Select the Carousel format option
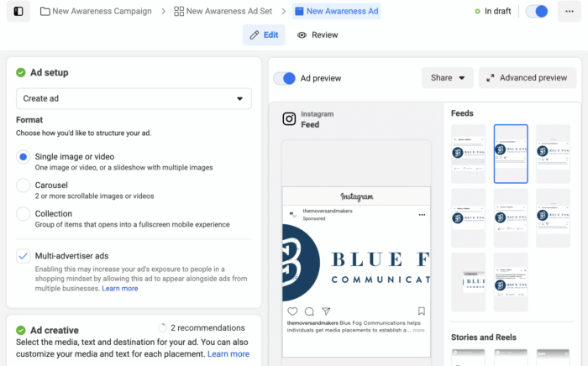588x366 pixels. coord(24,185)
